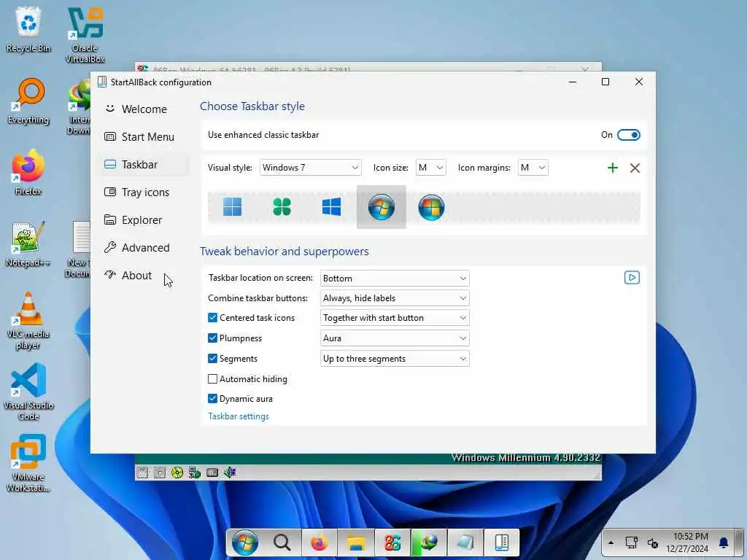Select VLC media player desktop shortcut
This screenshot has height=560, width=747.
[28, 321]
